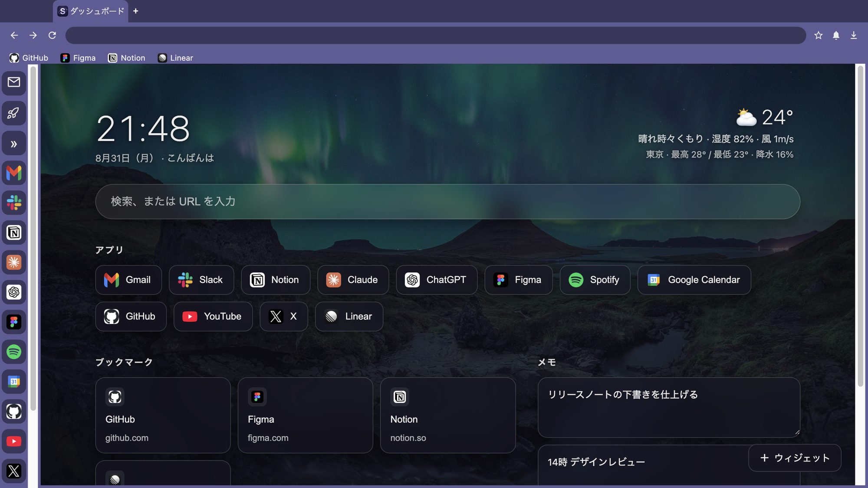Open Slack from the sidebar
This screenshot has height=488, width=868.
click(14, 203)
